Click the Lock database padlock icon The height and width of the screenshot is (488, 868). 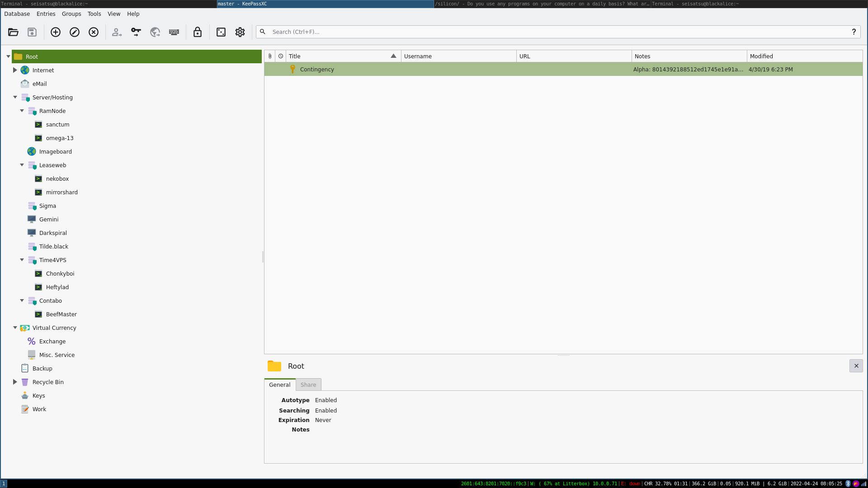point(198,32)
